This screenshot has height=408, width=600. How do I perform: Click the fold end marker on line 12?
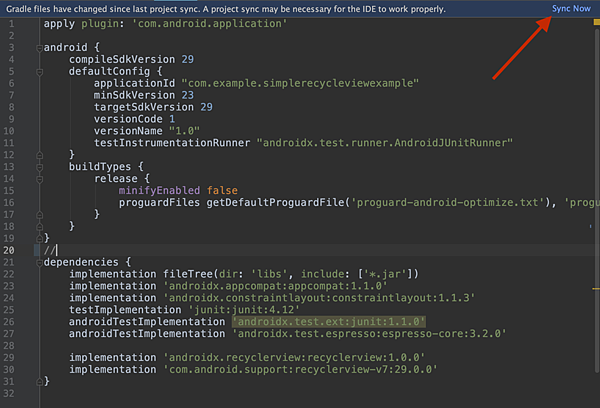39,155
